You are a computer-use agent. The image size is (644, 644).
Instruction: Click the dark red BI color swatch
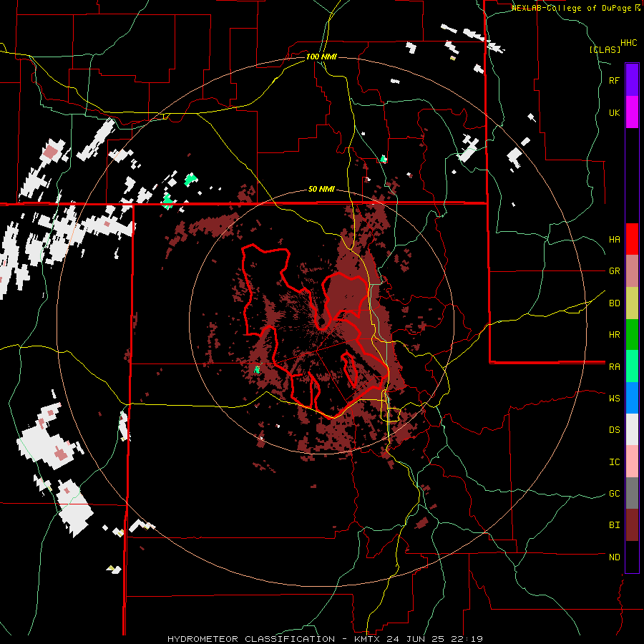click(x=632, y=525)
